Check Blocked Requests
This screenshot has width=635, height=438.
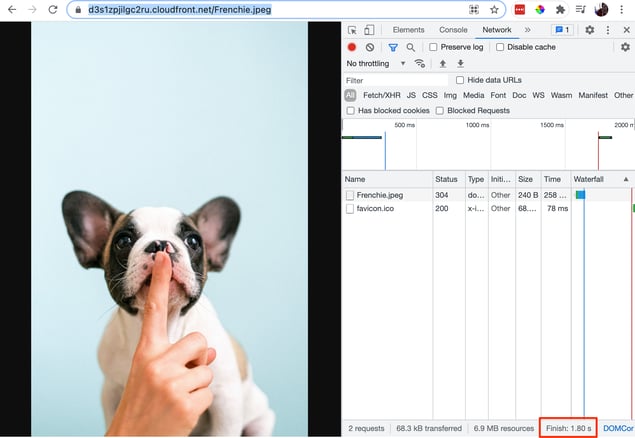click(x=440, y=111)
